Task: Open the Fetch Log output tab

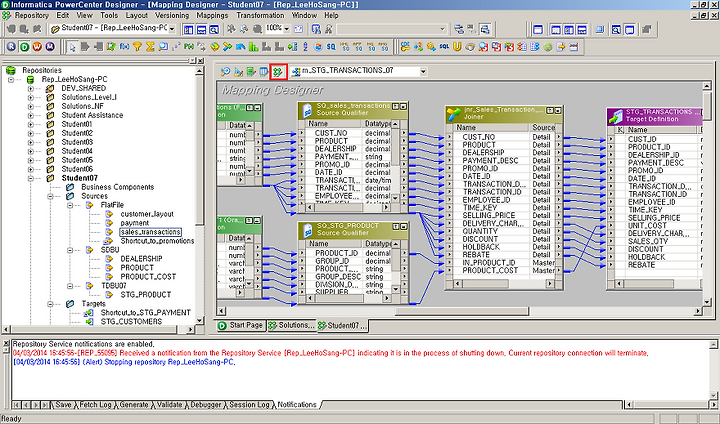Action: [x=95, y=405]
